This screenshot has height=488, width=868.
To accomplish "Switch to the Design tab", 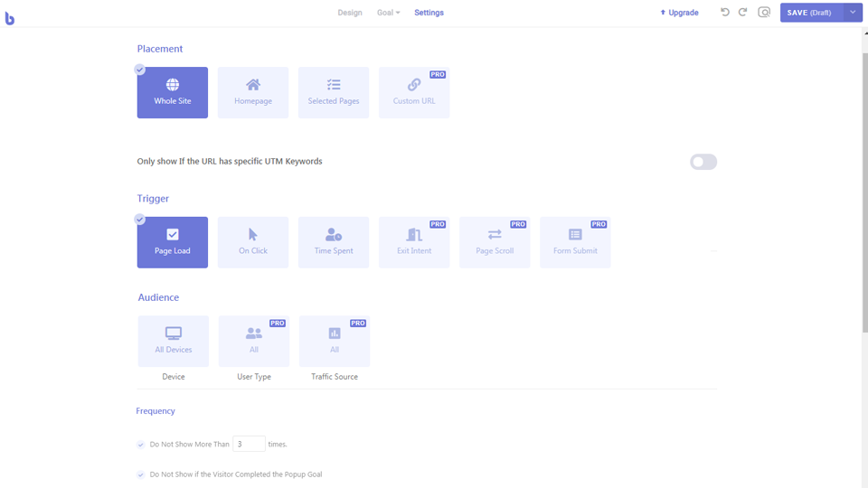I will coord(350,12).
